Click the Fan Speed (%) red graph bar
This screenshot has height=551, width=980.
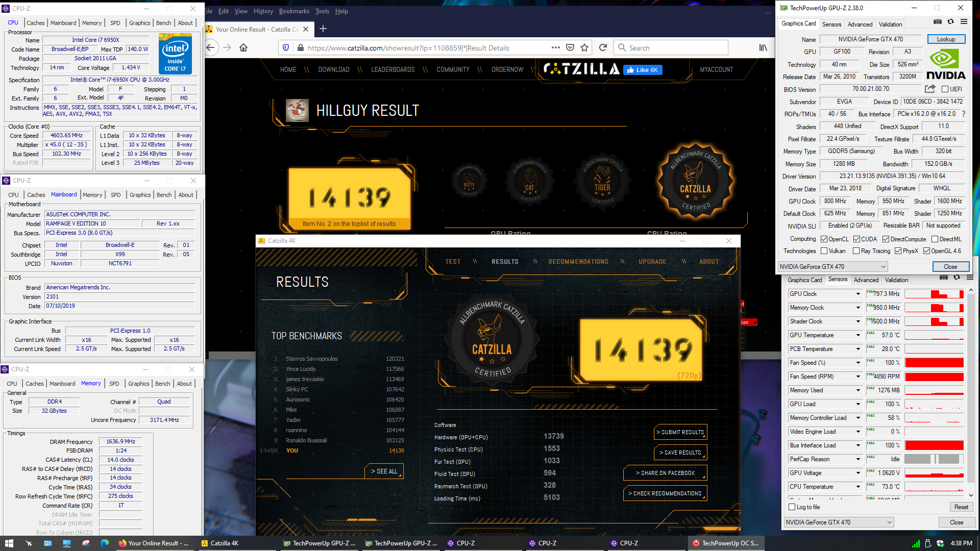[934, 363]
